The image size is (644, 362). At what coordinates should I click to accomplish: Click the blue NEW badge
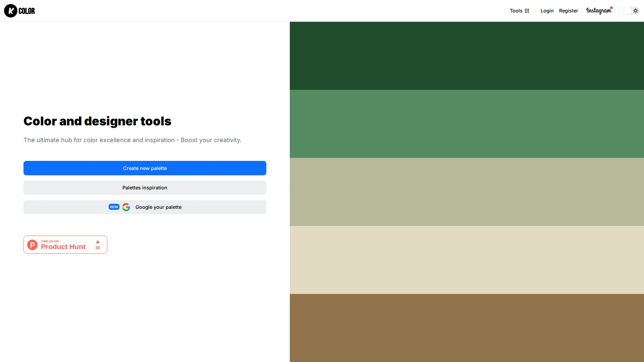click(114, 207)
